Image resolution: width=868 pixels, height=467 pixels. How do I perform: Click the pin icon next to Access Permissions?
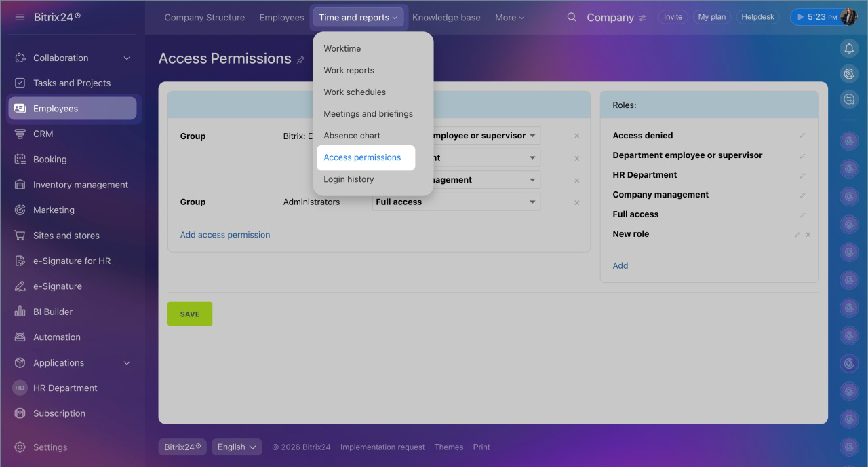coord(300,60)
